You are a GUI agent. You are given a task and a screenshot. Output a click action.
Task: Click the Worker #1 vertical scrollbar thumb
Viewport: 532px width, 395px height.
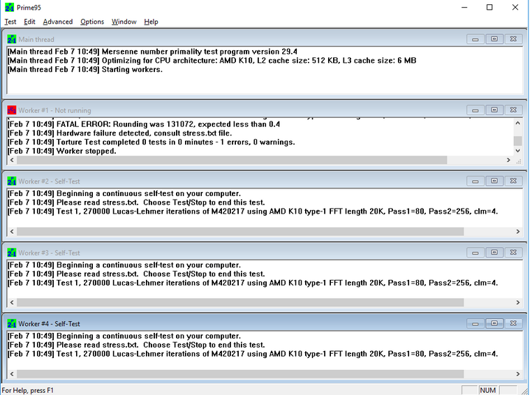pos(518,141)
